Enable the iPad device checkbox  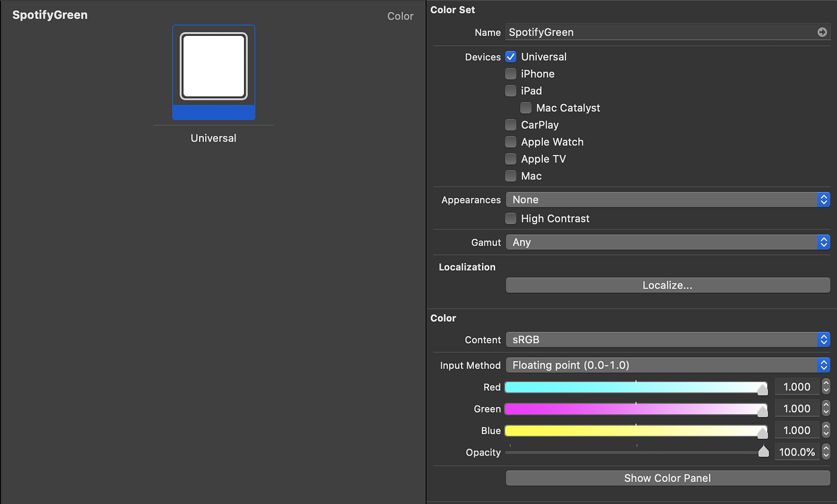[511, 90]
